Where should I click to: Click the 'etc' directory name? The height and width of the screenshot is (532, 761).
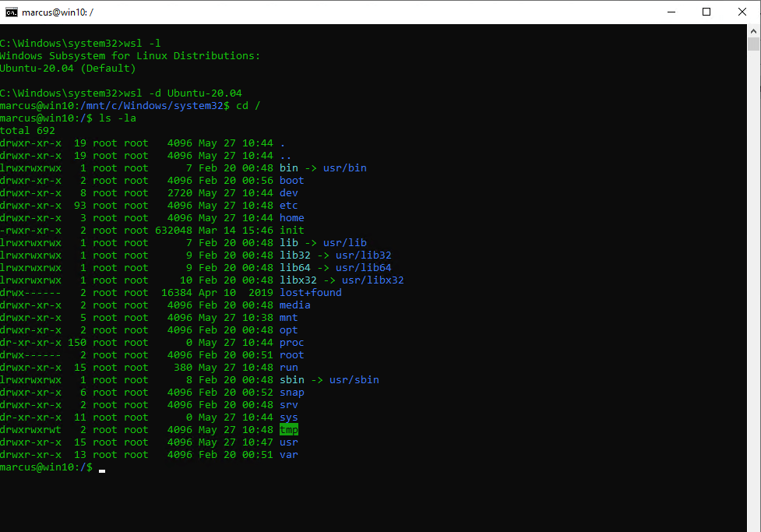click(289, 206)
